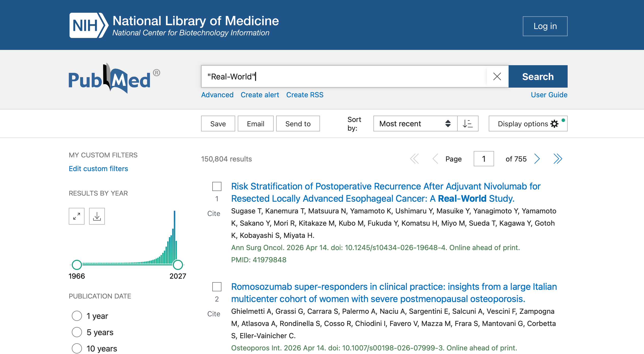Image resolution: width=644 pixels, height=354 pixels.
Task: Click Create RSS link
Action: click(305, 95)
